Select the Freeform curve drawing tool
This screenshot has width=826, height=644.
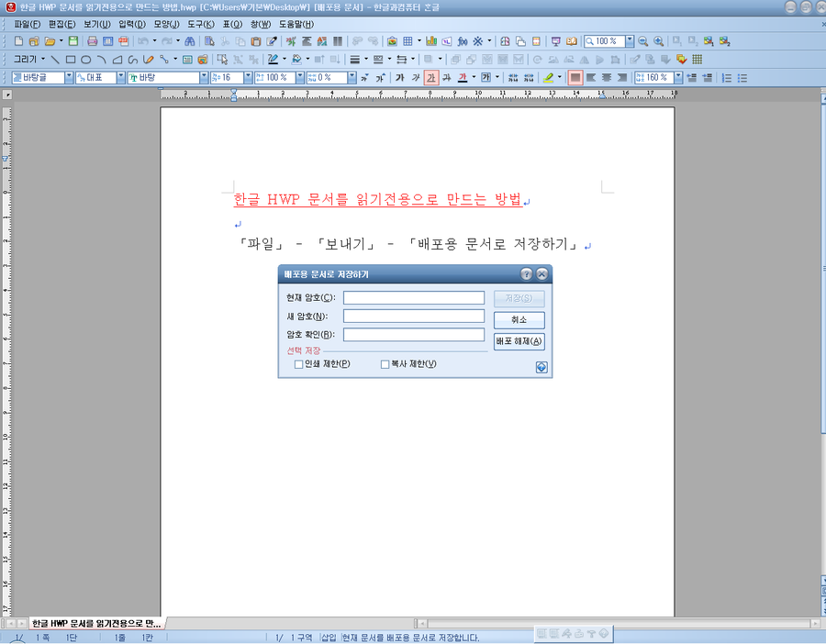coord(133,60)
